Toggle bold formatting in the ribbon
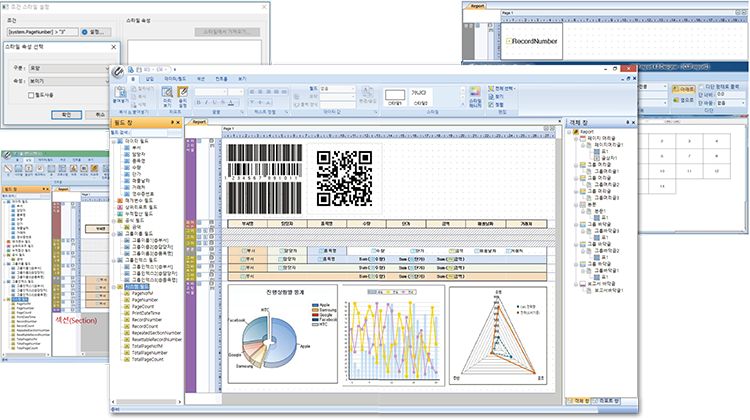Image resolution: width=750 pixels, height=420 pixels. [x=199, y=102]
